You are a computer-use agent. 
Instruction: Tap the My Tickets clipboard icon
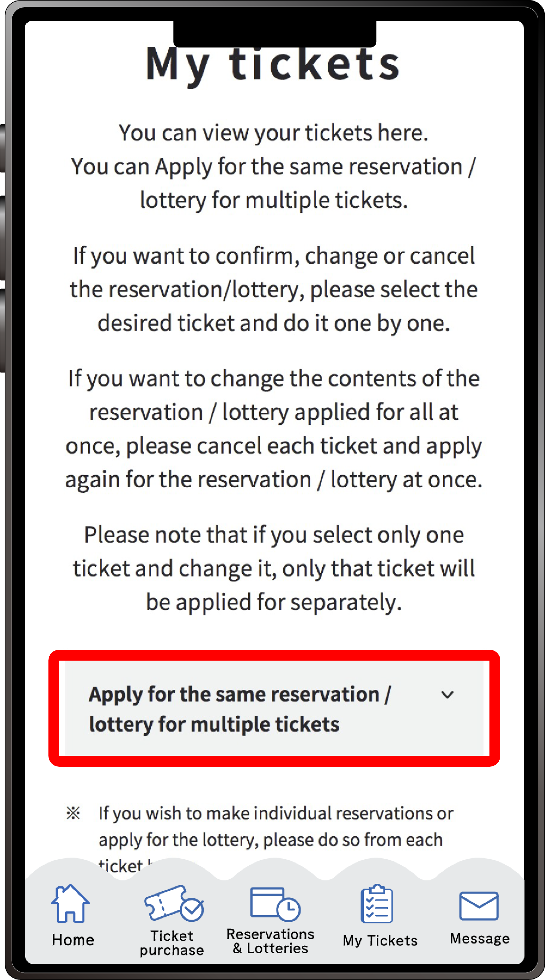377,903
